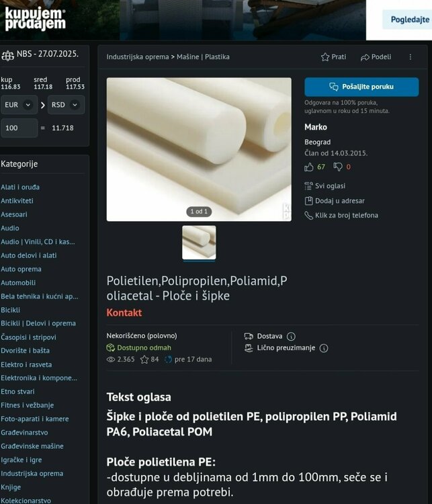The width and height of the screenshot is (432, 504).
Task: Open the Mašine | Plastika breadcrumb link
Action: [203, 57]
